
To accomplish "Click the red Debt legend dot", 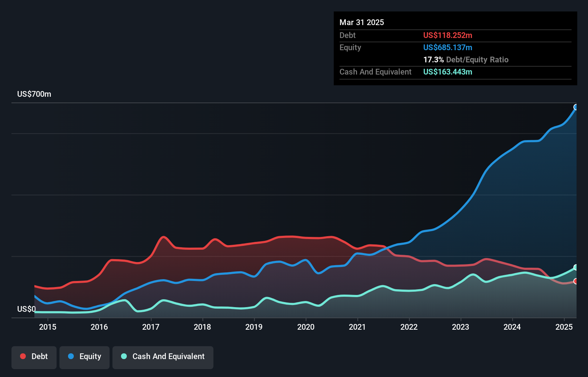I will 23,356.
